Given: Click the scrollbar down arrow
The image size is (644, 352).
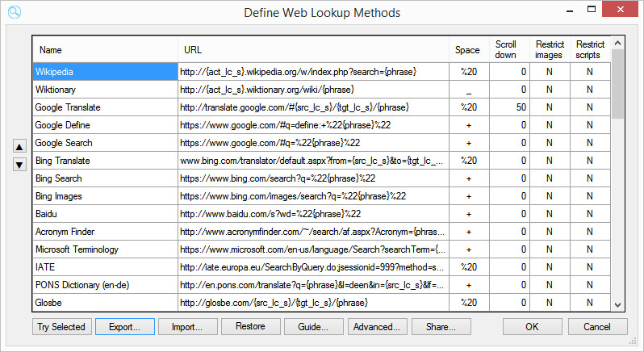Looking at the screenshot, I should 617,304.
